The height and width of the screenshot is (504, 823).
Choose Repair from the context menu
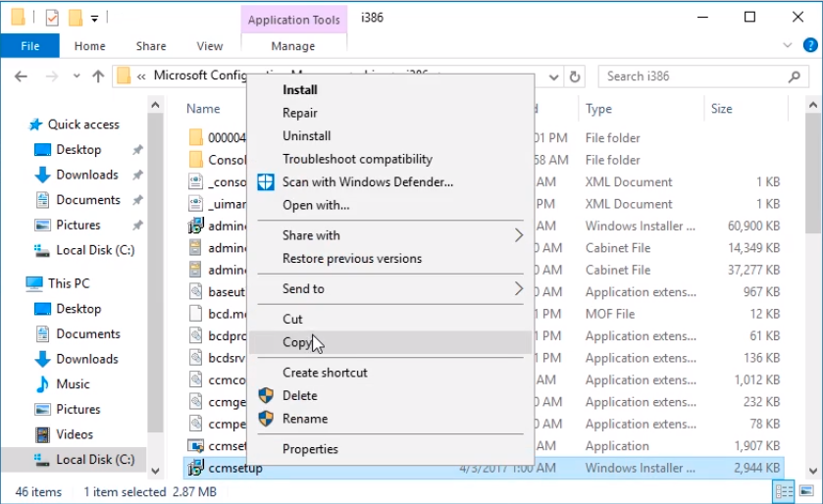point(300,113)
